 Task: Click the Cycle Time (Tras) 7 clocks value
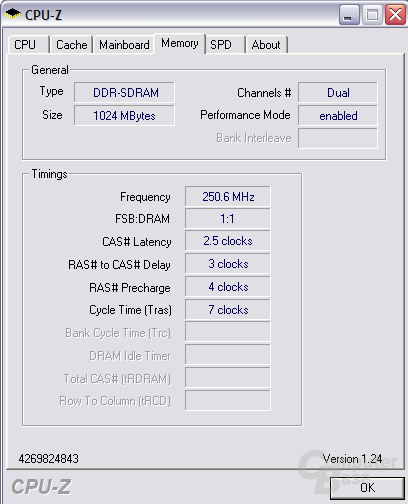[228, 310]
